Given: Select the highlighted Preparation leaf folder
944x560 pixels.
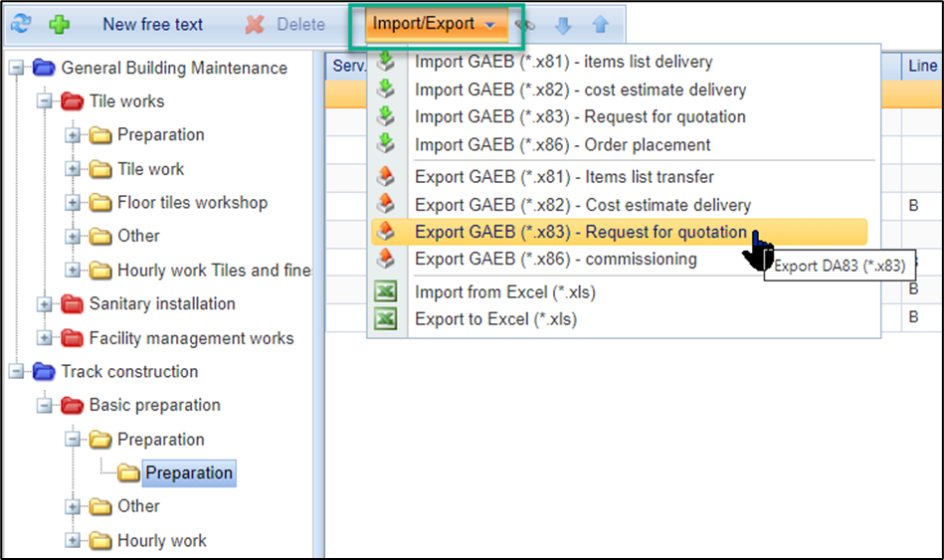Looking at the screenshot, I should (188, 473).
